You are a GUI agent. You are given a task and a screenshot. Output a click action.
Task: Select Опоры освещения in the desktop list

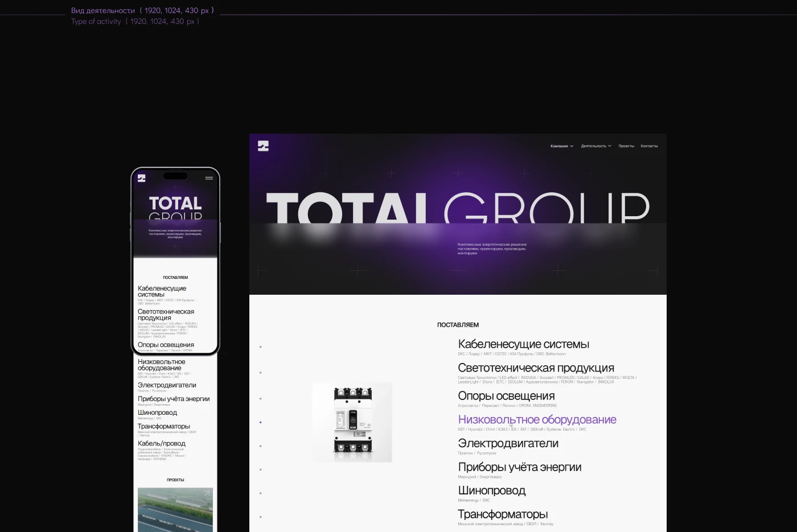coord(506,396)
